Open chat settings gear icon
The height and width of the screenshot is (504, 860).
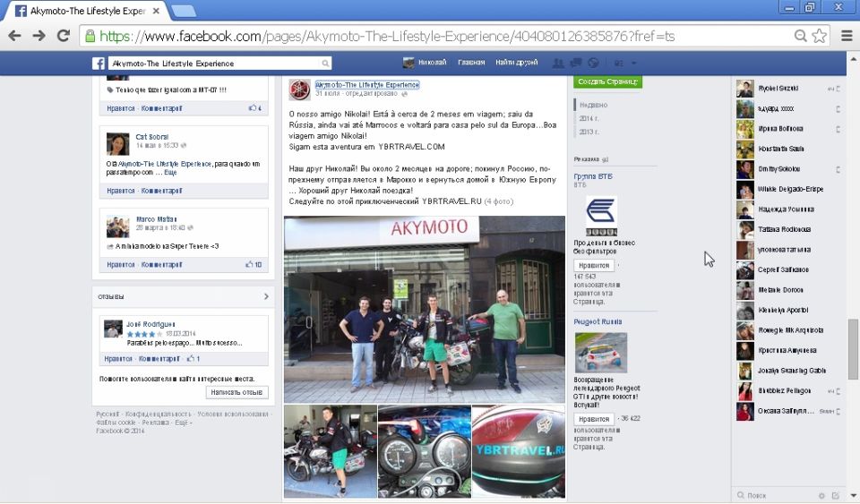[x=821, y=496]
